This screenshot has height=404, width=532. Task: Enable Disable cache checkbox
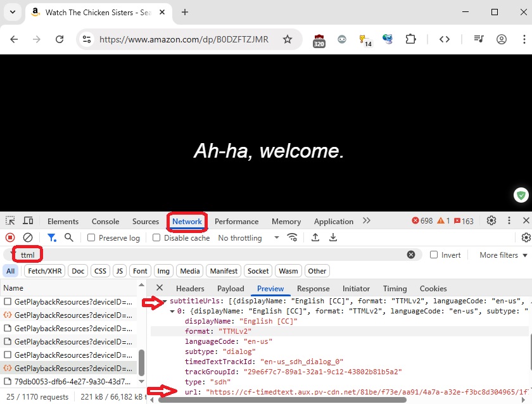(x=156, y=238)
